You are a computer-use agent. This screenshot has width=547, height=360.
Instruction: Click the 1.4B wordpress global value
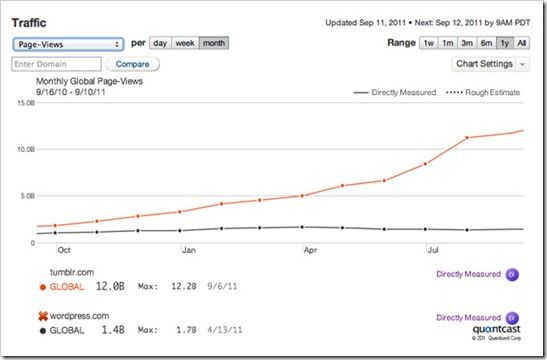(113, 330)
